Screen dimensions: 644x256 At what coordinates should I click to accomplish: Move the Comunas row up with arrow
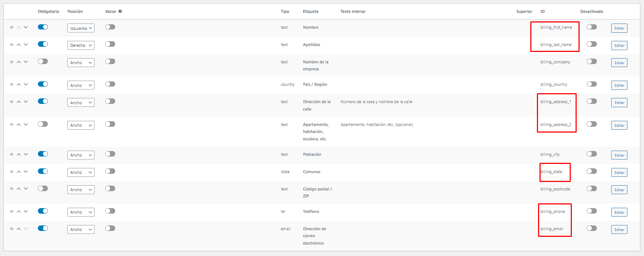[19, 172]
